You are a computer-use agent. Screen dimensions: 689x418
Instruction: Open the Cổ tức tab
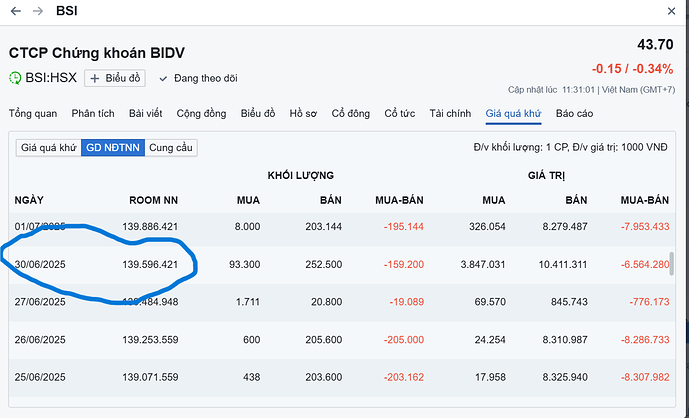click(400, 113)
